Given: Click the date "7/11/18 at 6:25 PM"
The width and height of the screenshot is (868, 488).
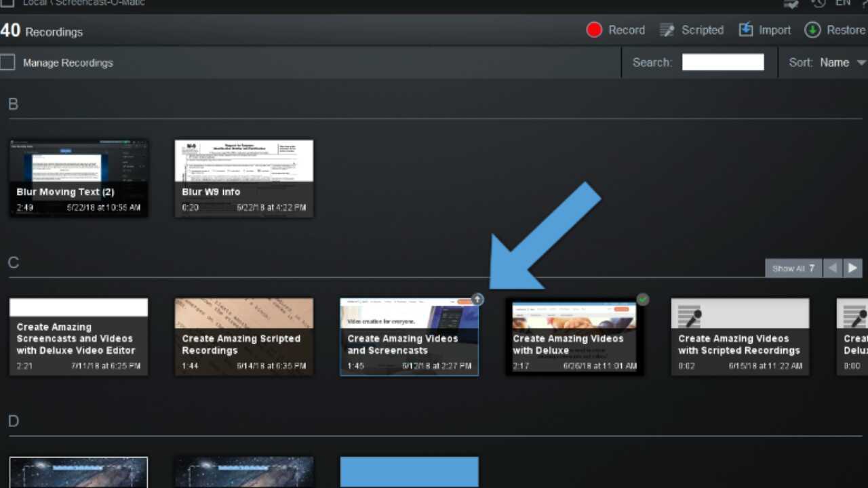Looking at the screenshot, I should point(106,366).
